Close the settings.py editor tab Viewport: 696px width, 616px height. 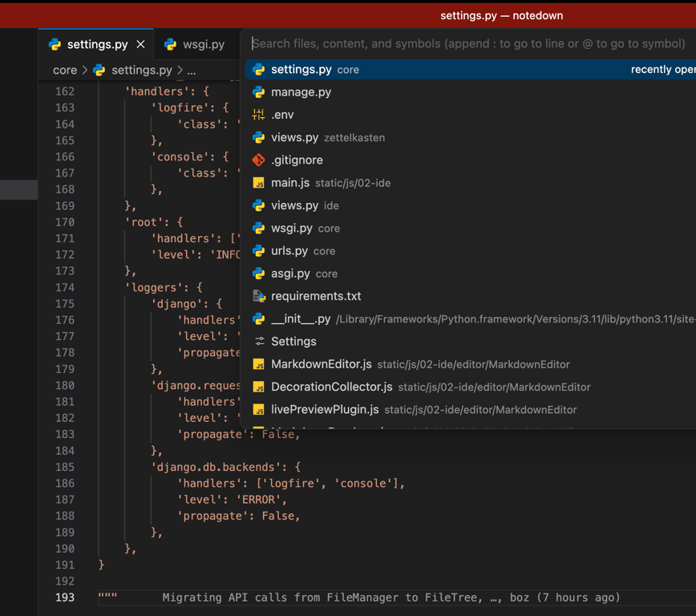pos(141,45)
